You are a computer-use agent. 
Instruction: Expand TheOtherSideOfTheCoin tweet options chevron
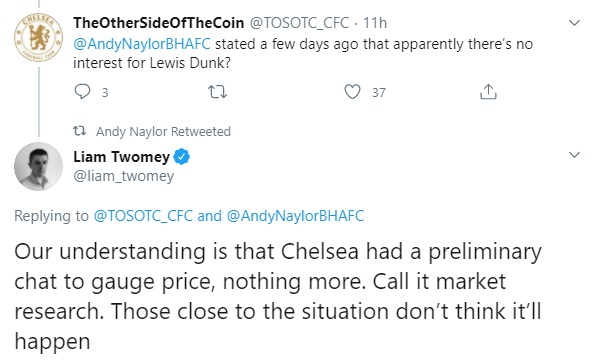(574, 23)
